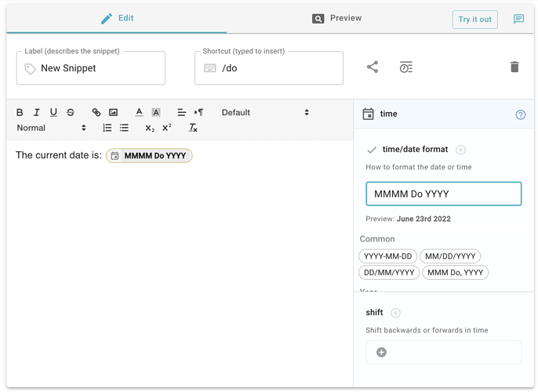538x392 pixels.
Task: Click the Shortcut field containing /do
Action: (x=269, y=68)
